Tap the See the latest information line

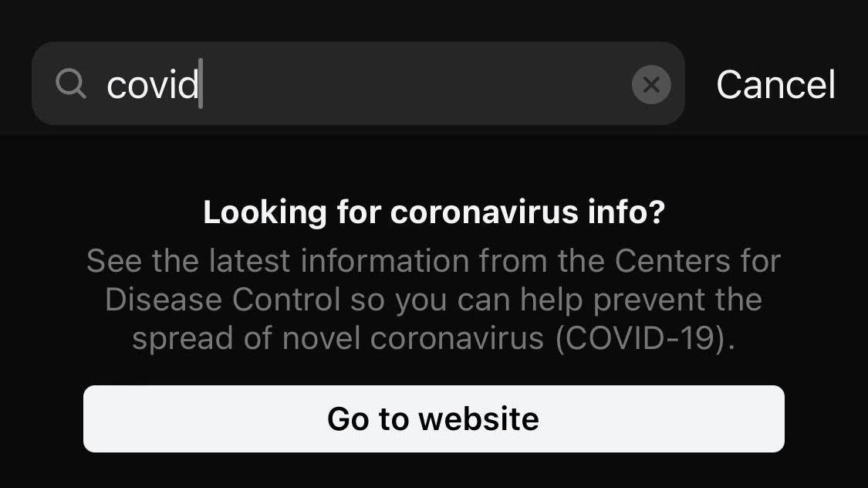pos(434,261)
